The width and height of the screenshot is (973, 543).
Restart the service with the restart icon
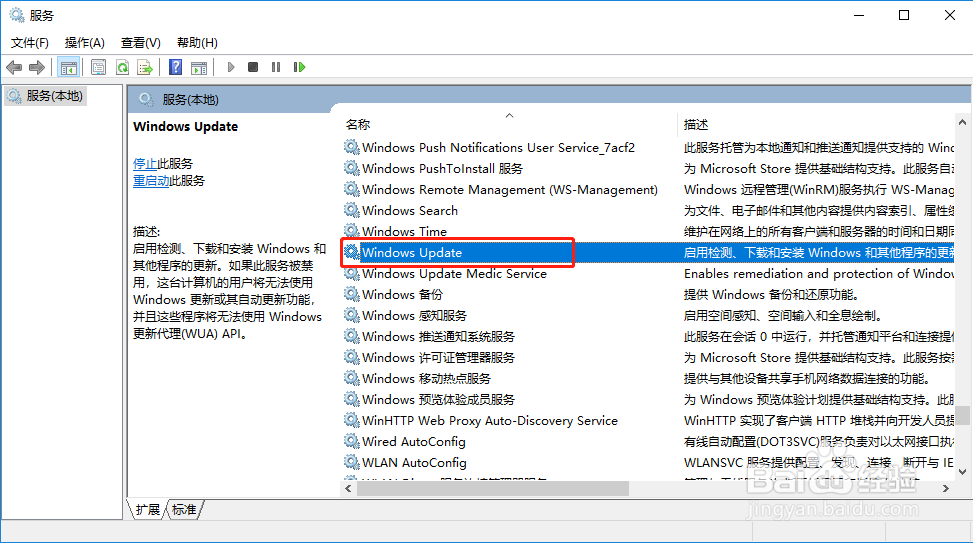tap(299, 67)
